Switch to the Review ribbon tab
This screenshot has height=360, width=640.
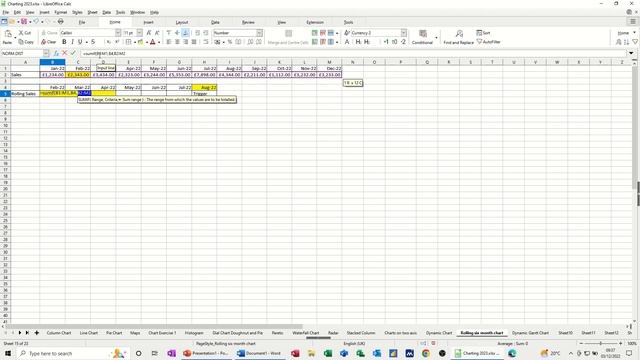[248, 22]
